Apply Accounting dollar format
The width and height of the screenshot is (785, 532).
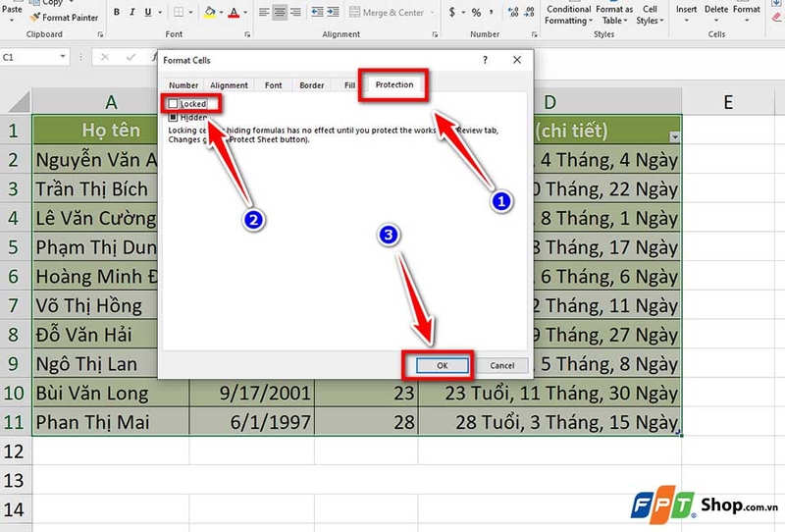[x=452, y=12]
